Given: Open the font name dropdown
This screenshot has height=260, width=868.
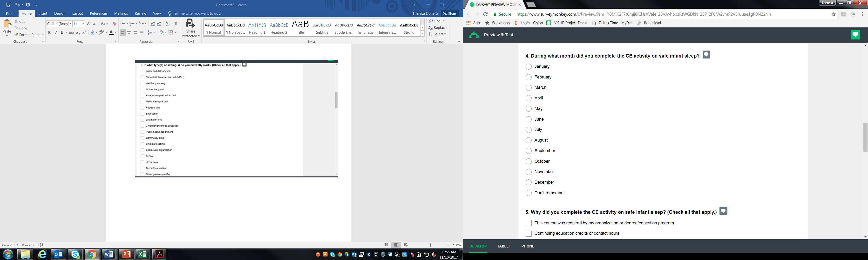Looking at the screenshot, I should (x=71, y=24).
